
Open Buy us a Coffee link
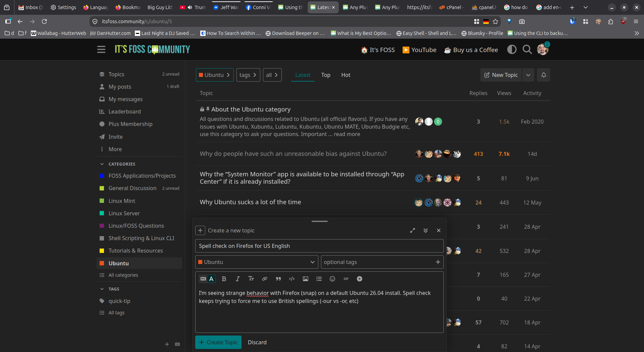click(471, 50)
